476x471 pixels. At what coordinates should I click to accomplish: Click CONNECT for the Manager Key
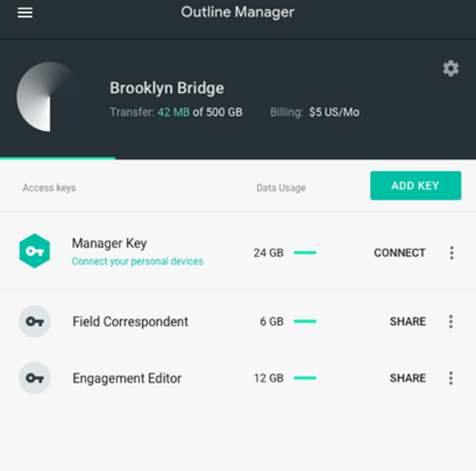coord(400,253)
